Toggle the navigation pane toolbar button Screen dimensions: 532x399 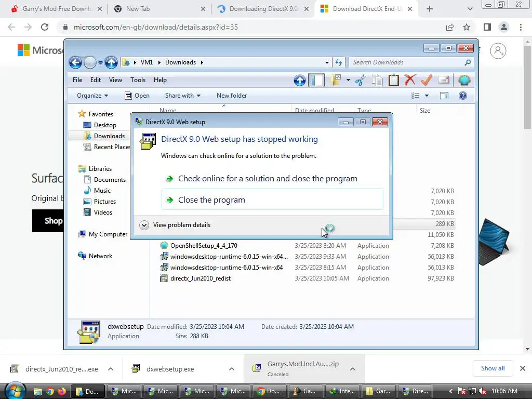(316, 81)
